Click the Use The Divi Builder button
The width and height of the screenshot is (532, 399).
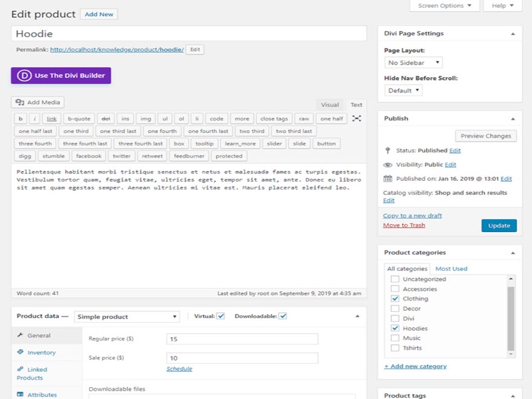coord(61,75)
